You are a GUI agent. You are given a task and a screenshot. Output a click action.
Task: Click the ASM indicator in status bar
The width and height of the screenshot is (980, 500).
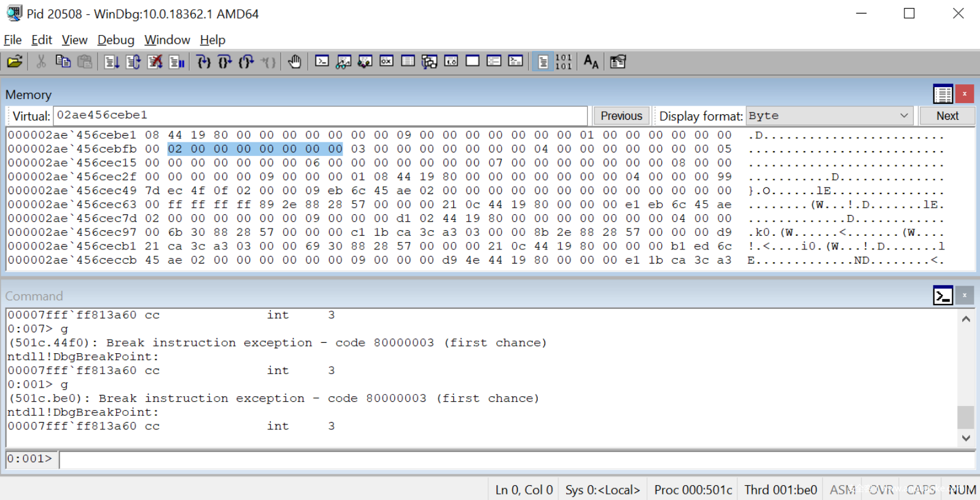coord(842,490)
